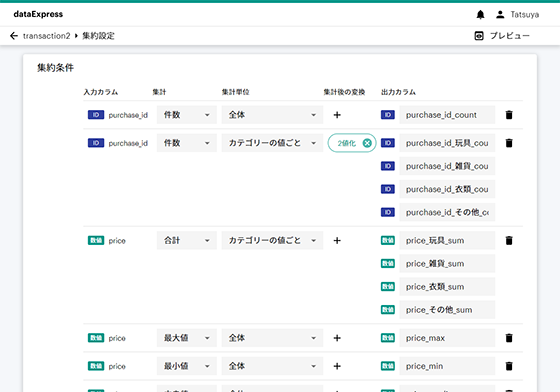Screen dimensions: 560x392
Task: Click the 集計後の変換 column header
Action: coord(344,92)
